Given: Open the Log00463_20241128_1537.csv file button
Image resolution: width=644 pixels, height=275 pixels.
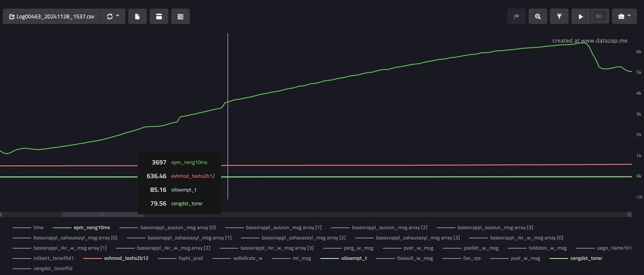Looking at the screenshot, I should 52,16.
